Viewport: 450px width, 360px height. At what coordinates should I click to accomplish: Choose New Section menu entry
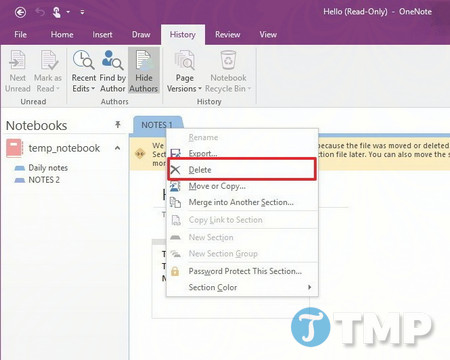[242, 237]
